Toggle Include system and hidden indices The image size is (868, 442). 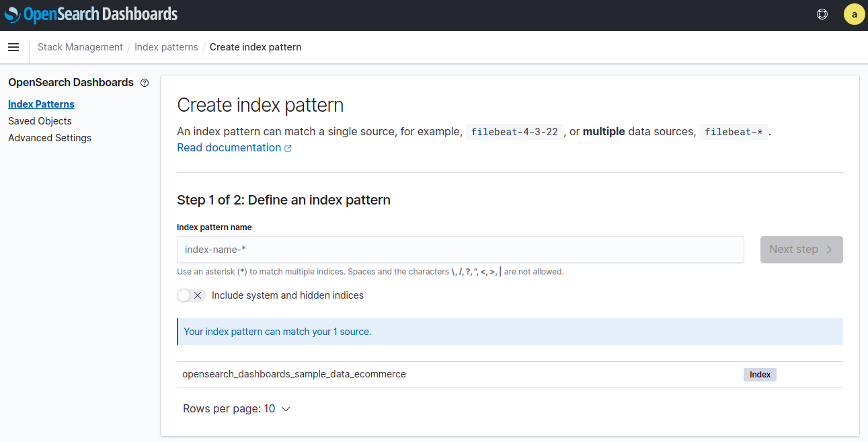point(191,295)
